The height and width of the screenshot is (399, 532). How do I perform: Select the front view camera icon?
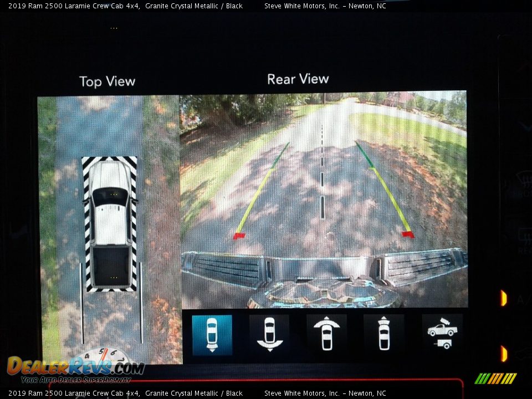[383, 334]
